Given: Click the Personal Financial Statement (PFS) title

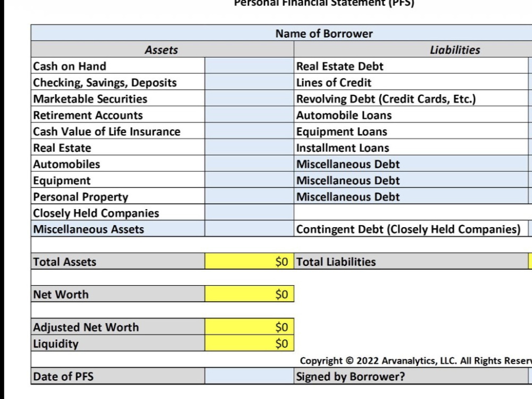Looking at the screenshot, I should [324, 3].
